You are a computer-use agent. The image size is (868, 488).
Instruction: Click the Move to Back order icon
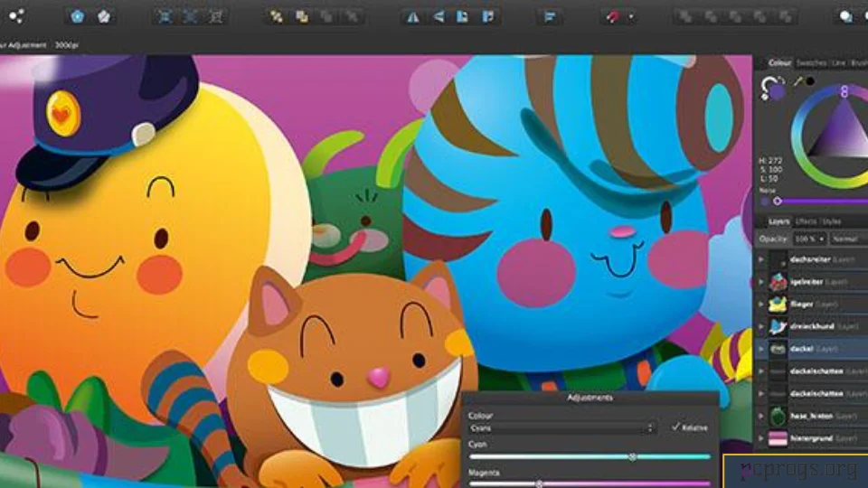(276, 16)
